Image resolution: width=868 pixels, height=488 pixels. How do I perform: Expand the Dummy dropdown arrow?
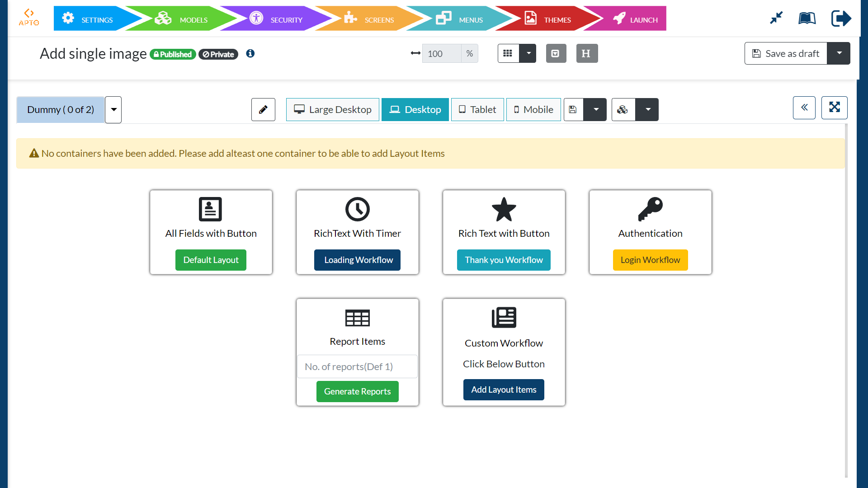coord(113,109)
